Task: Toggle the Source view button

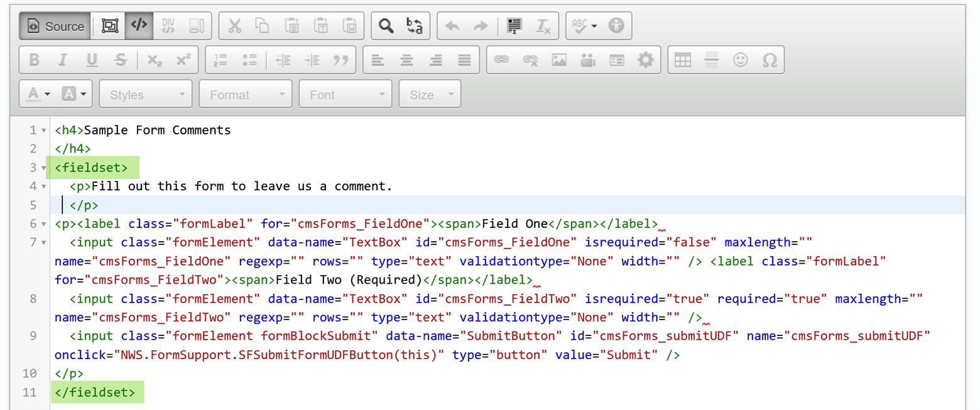Action: coord(55,26)
